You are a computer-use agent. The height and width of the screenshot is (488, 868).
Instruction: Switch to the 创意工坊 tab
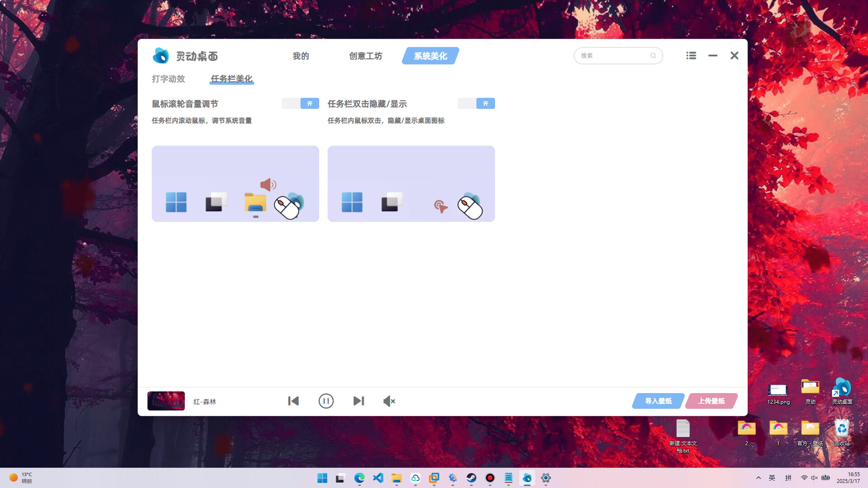(x=365, y=56)
